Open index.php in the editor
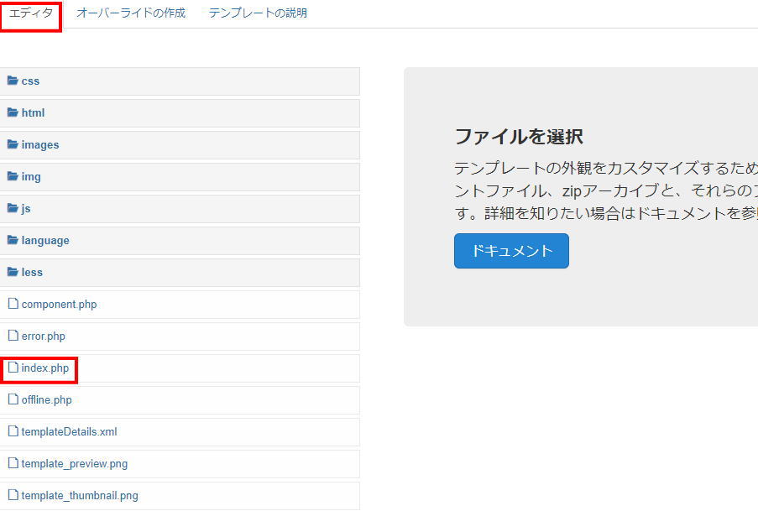 45,368
